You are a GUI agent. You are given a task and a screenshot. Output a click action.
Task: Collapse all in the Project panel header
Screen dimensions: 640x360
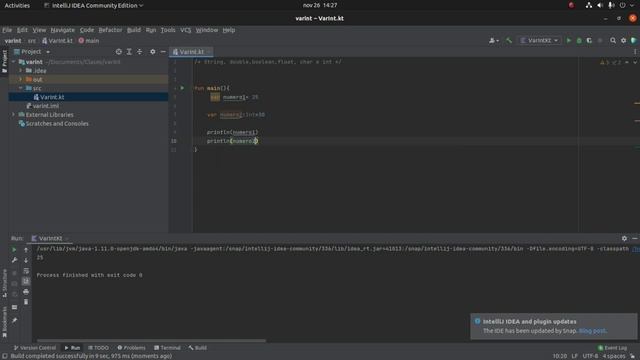(140, 52)
